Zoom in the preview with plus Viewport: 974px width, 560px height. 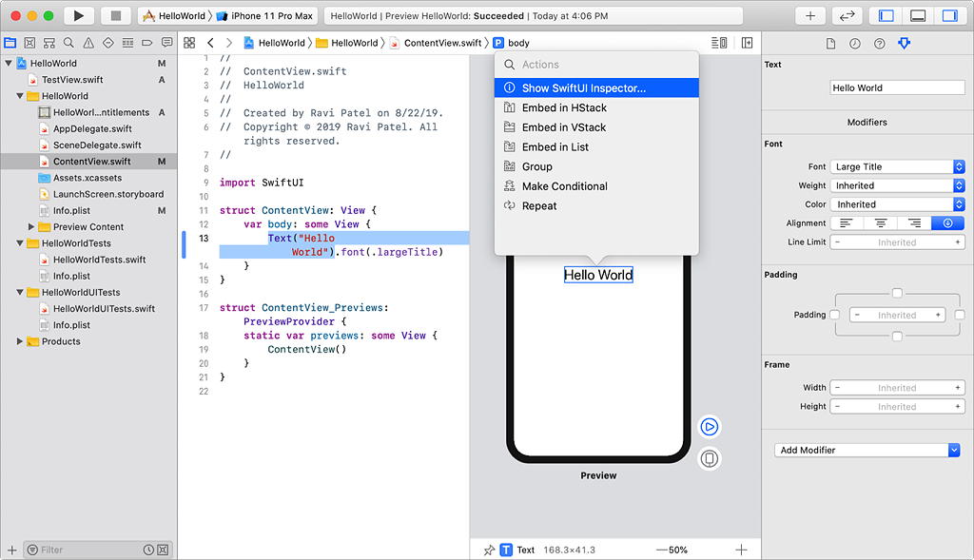tap(741, 550)
